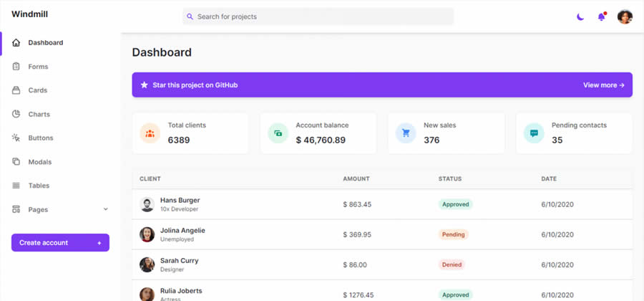
Task: Click the Tables list icon
Action: pos(16,186)
